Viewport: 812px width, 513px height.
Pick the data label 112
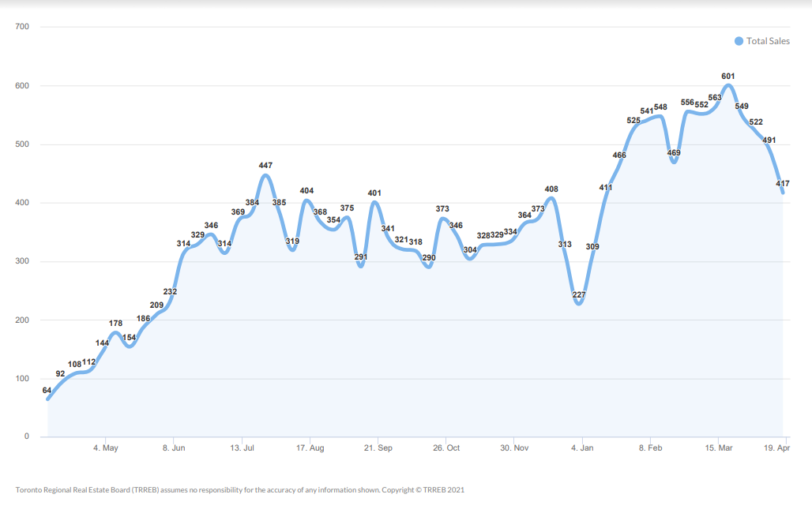click(x=88, y=361)
